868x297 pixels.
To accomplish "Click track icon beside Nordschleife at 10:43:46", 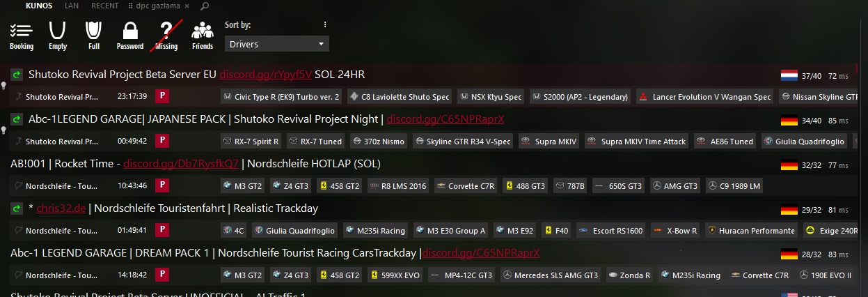I will [x=18, y=186].
